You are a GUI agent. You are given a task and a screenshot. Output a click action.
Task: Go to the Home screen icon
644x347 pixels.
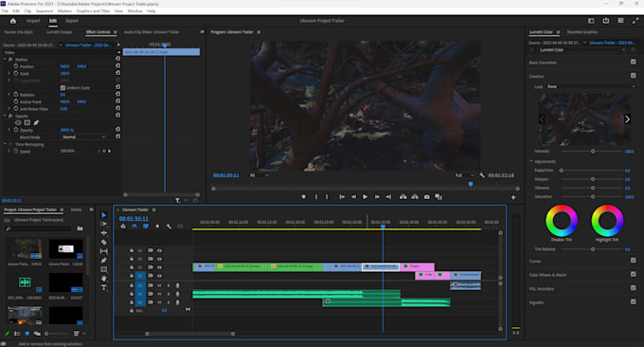point(12,21)
